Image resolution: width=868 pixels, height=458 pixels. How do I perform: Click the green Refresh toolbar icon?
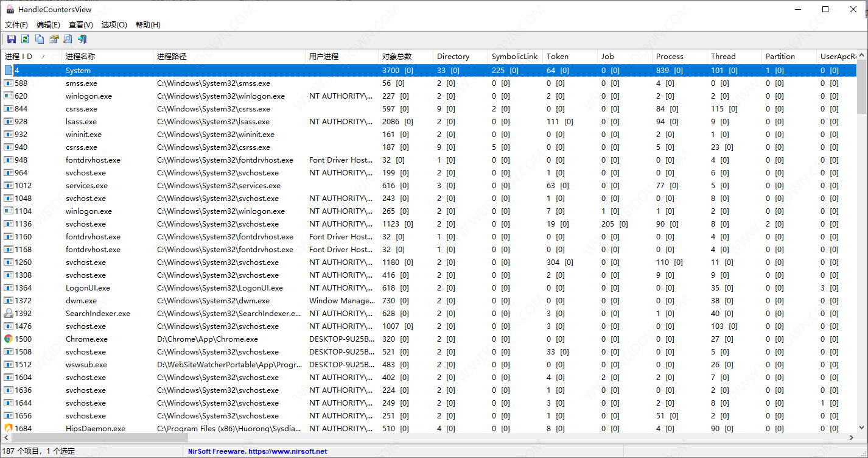tap(25, 40)
